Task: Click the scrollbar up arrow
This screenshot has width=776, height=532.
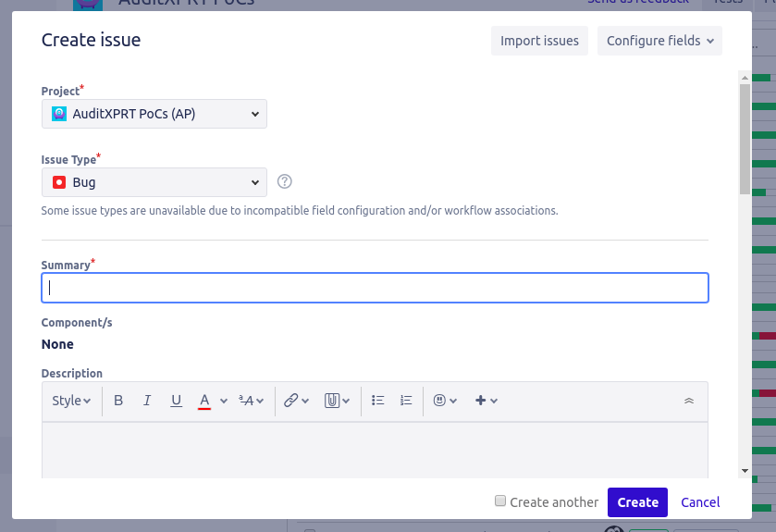Action: pos(745,78)
